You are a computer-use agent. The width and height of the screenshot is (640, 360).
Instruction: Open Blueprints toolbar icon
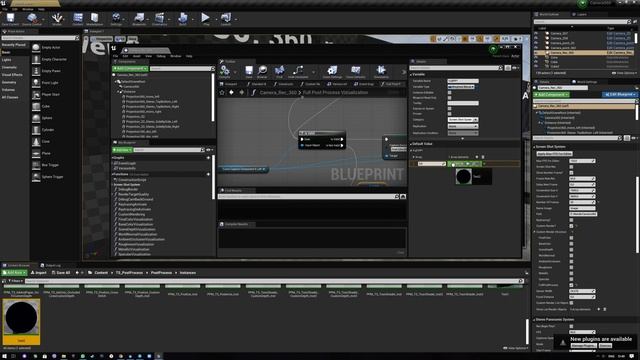click(139, 18)
